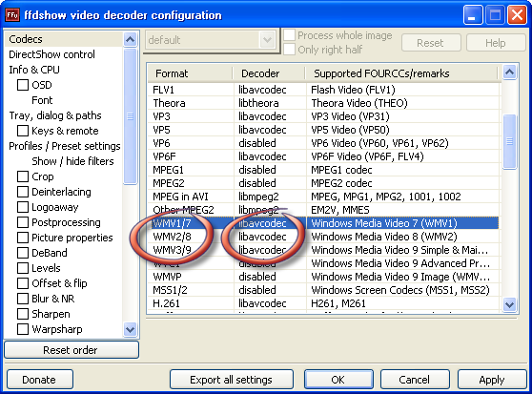The height and width of the screenshot is (394, 532).
Task: Enable the Warpsharp checkbox
Action: 23,329
